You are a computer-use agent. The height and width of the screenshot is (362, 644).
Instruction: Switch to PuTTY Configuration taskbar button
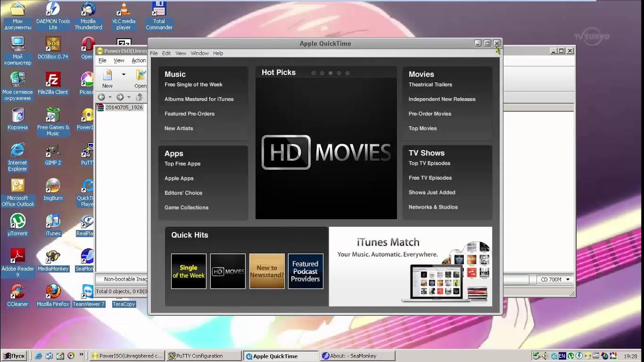click(x=203, y=356)
